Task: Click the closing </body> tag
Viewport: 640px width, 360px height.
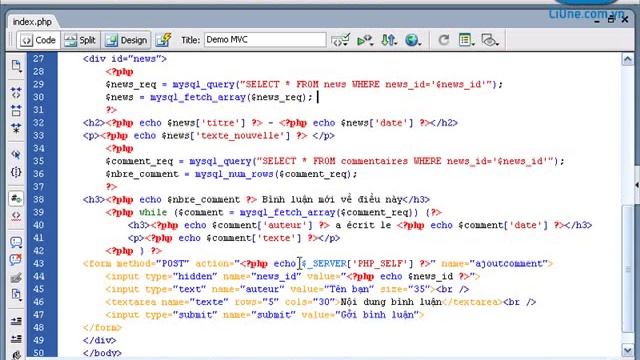Action: pos(102,353)
